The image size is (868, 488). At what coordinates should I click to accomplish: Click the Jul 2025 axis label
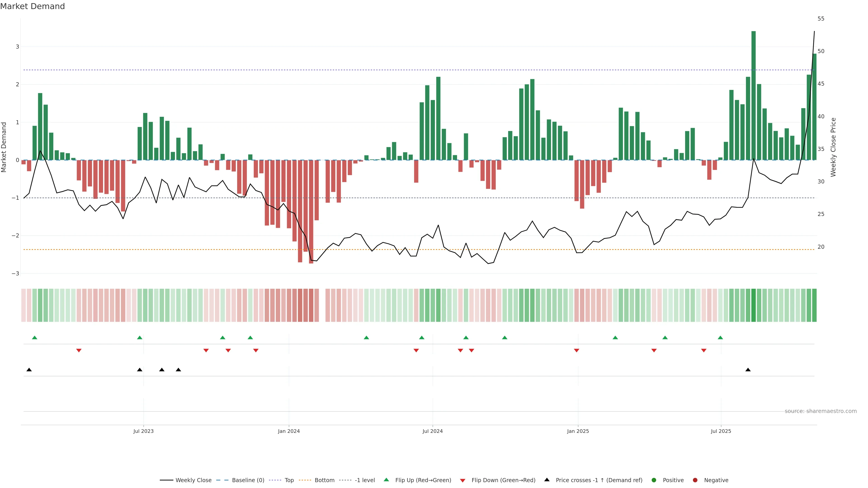721,431
